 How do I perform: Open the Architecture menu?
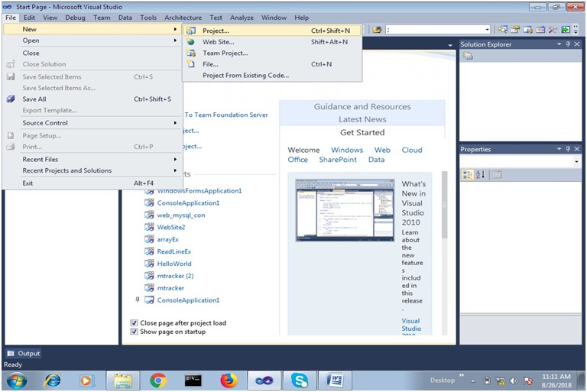point(183,18)
